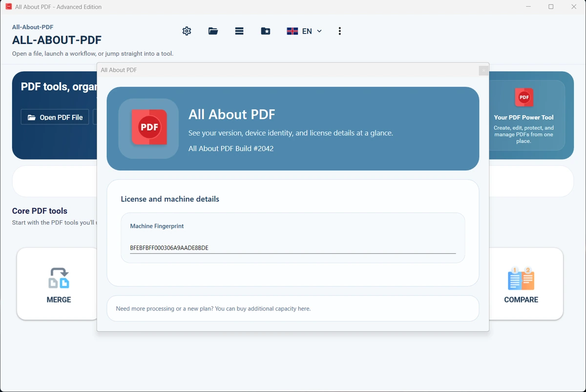Maximize the All About PDF window
Viewport: 586px width, 392px height.
tap(551, 7)
